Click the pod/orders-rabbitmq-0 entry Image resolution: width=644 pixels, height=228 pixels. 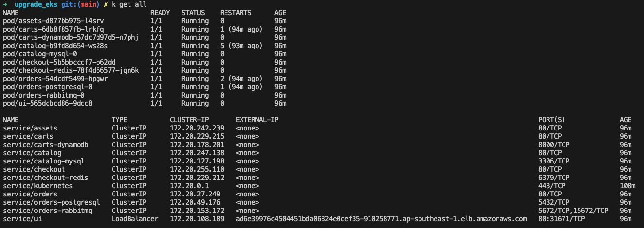pos(44,95)
